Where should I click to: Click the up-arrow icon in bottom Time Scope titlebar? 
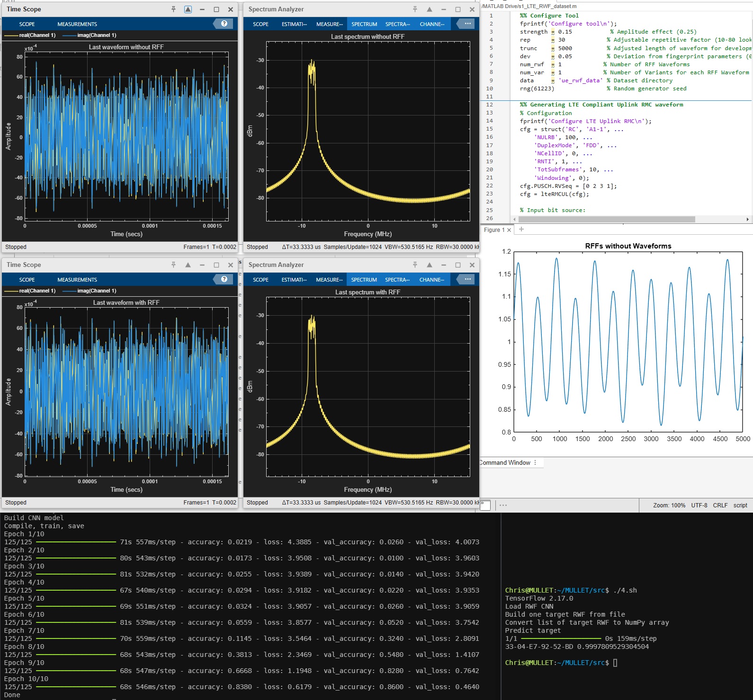click(x=188, y=265)
